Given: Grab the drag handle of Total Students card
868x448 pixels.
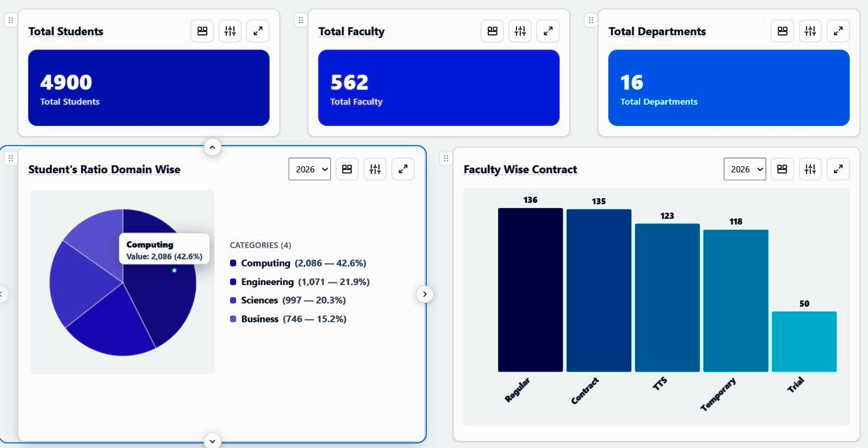Looking at the screenshot, I should click(x=11, y=21).
